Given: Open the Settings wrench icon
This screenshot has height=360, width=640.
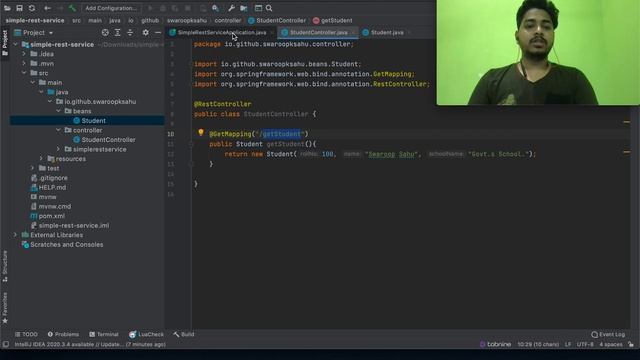Looking at the screenshot, I should pos(231,8).
